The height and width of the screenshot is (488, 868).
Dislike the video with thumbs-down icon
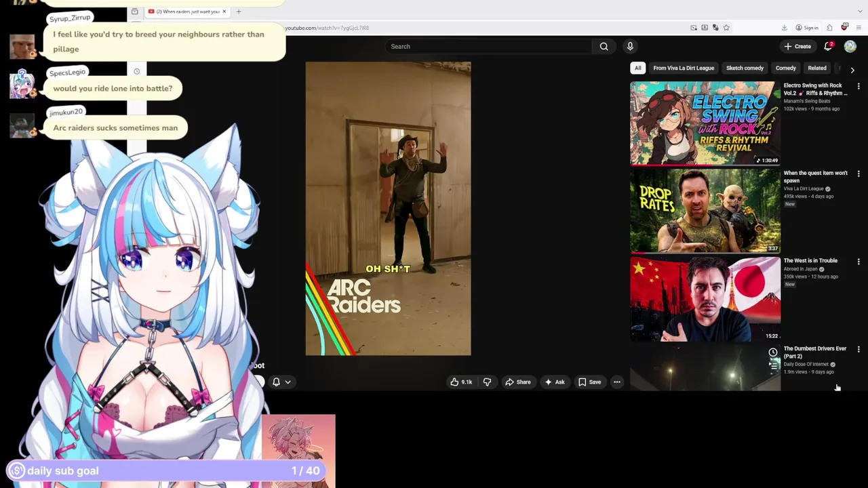click(487, 382)
